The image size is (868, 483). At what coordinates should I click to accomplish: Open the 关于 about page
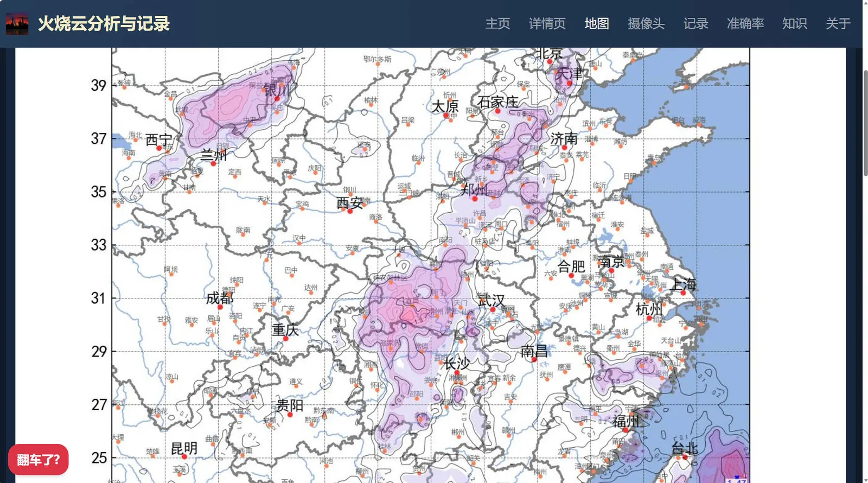coord(838,24)
